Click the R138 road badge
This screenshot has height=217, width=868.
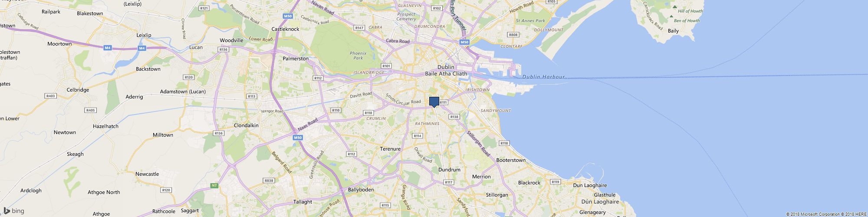click(454, 117)
